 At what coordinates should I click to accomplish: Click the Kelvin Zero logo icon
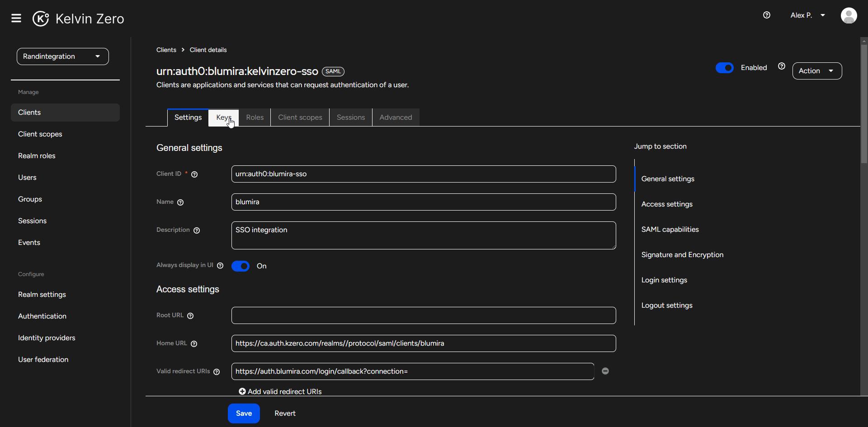[41, 19]
